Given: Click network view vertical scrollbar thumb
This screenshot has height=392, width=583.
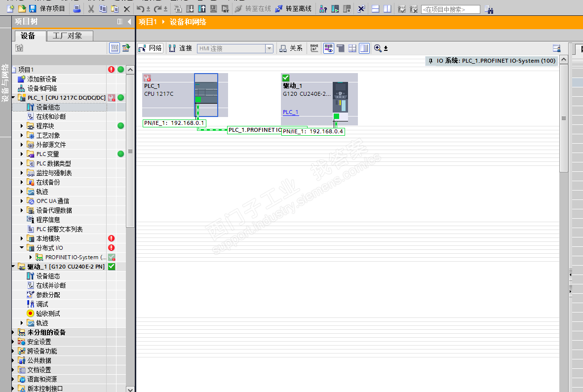Looking at the screenshot, I should point(564,118).
